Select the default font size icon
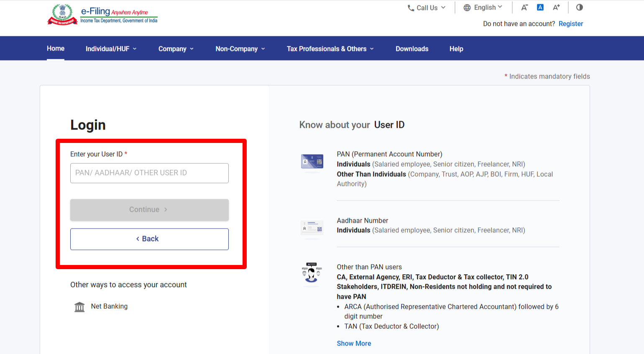 [x=540, y=7]
